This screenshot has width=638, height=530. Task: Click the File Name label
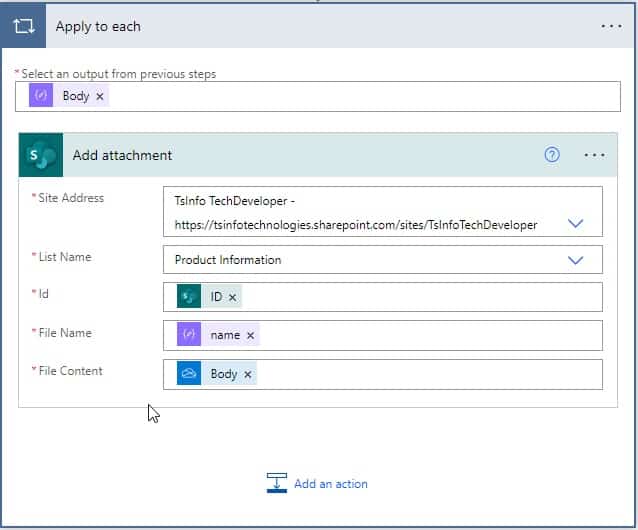point(65,333)
